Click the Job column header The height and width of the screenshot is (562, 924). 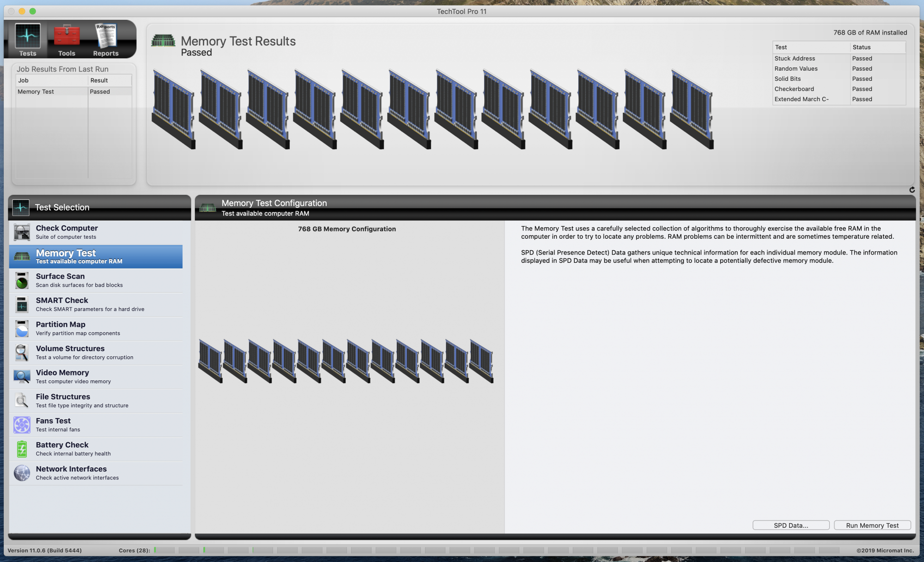coord(52,80)
